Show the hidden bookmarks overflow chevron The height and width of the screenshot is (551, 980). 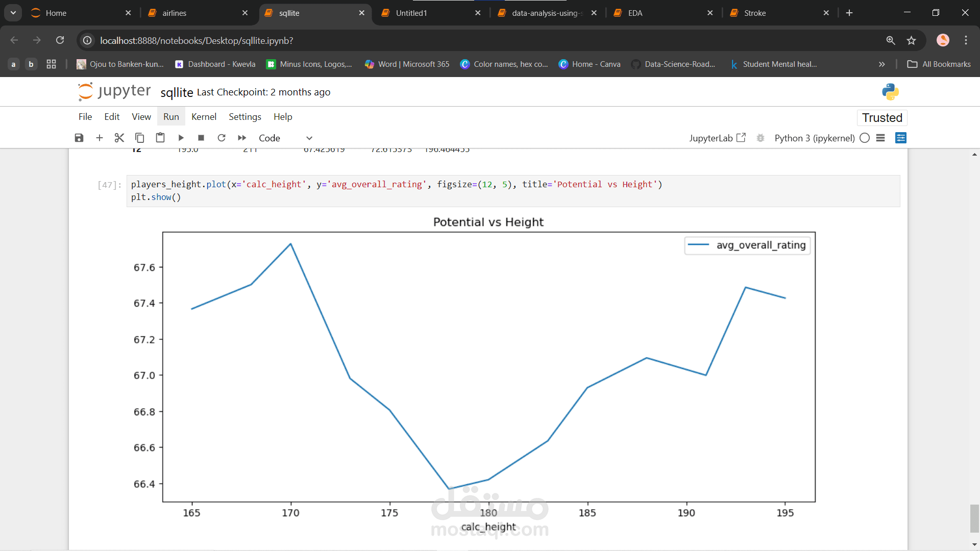881,64
